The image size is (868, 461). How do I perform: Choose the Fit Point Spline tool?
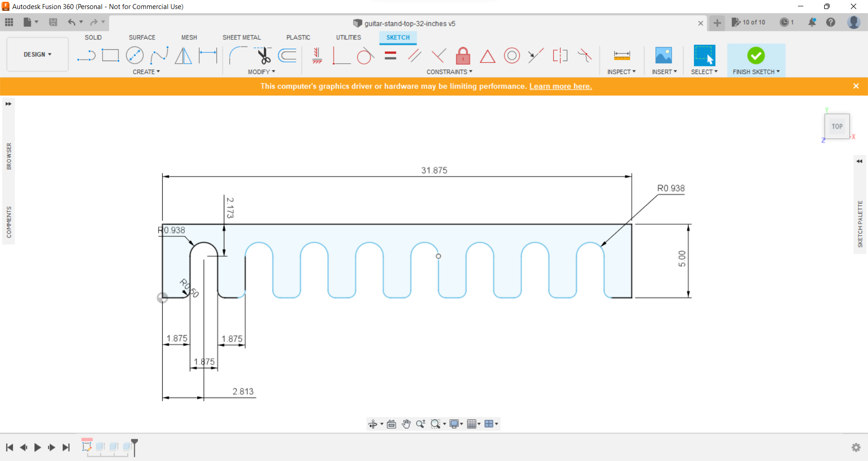point(159,55)
